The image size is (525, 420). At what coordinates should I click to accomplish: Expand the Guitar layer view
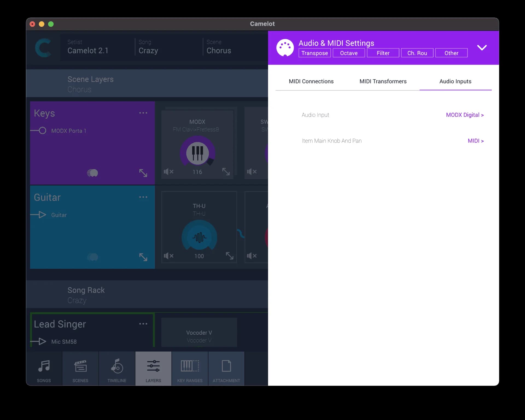point(143,257)
